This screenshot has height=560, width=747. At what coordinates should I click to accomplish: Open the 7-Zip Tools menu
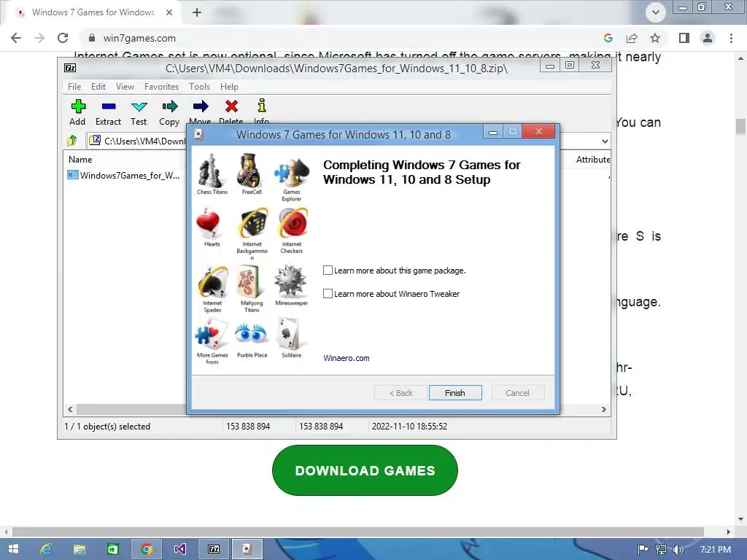199,87
